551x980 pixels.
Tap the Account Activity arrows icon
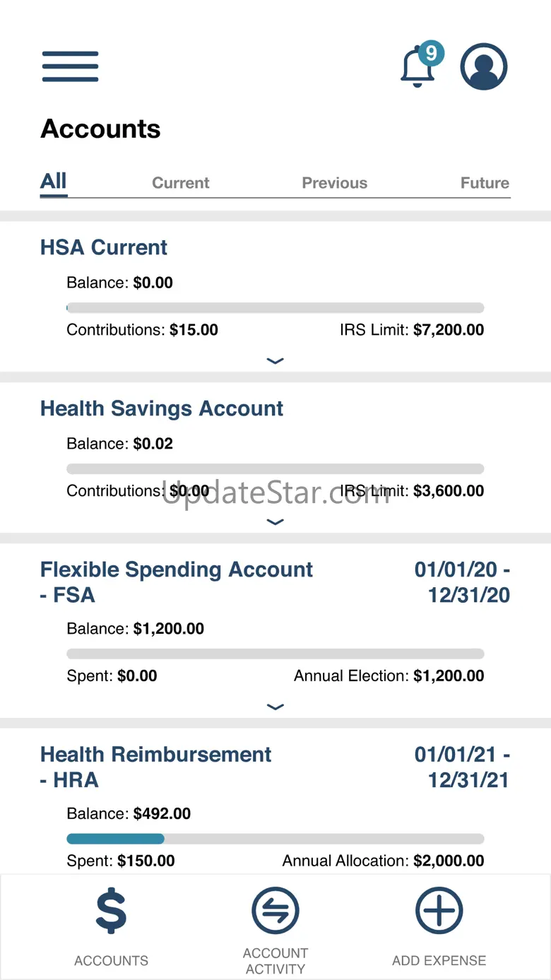275,911
